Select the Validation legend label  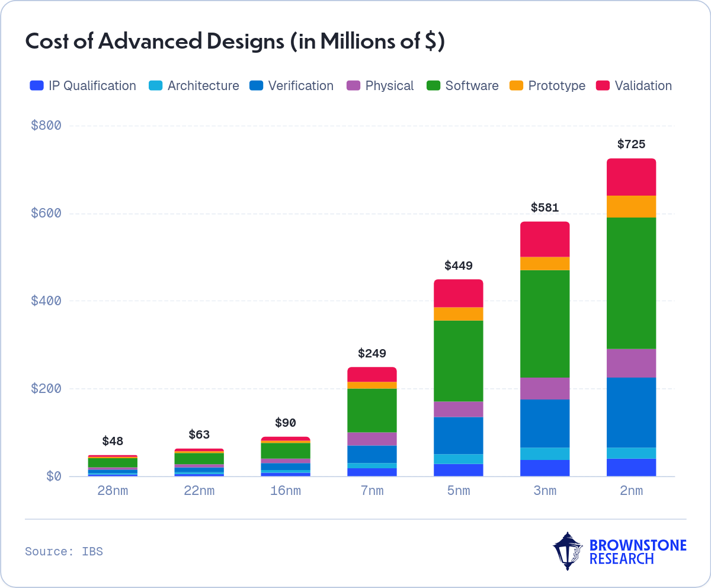pyautogui.click(x=643, y=86)
